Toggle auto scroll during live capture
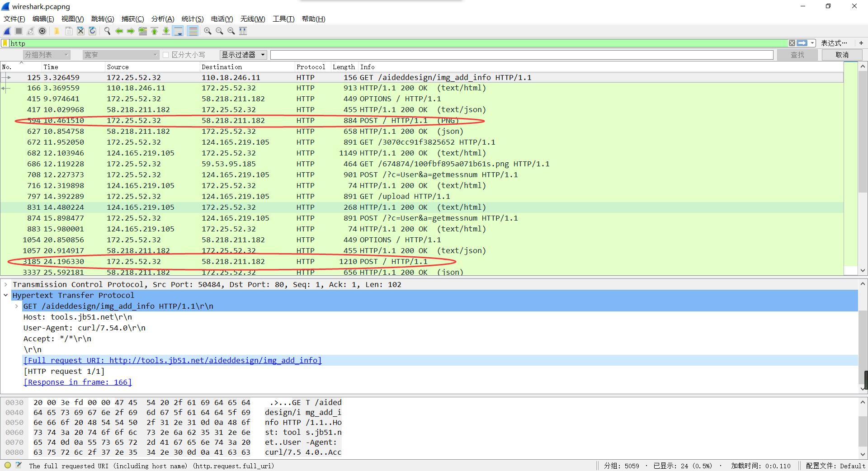The image size is (868, 471). coord(178,31)
